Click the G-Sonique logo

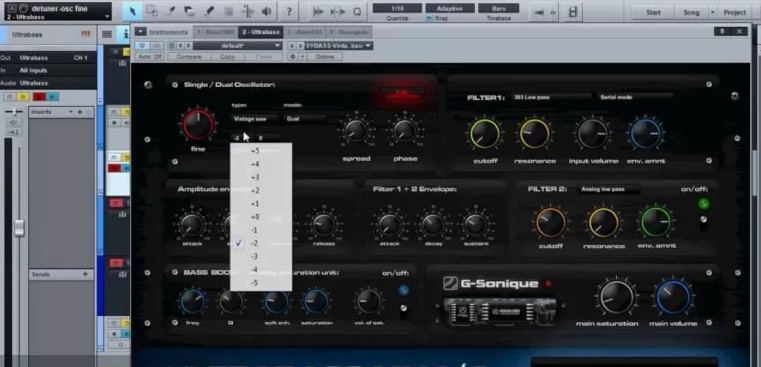point(491,284)
